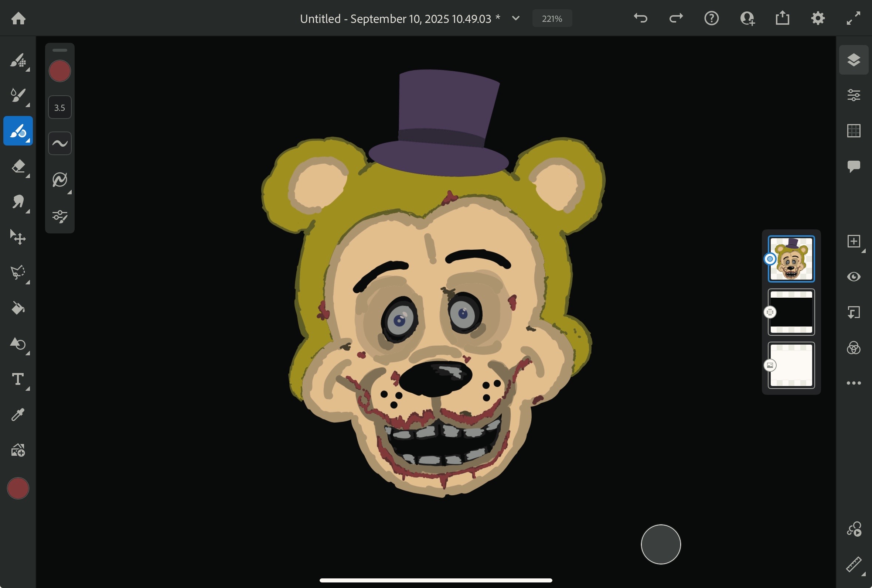Screen dimensions: 872x588
Task: Open the Motion panel
Action: click(854, 529)
